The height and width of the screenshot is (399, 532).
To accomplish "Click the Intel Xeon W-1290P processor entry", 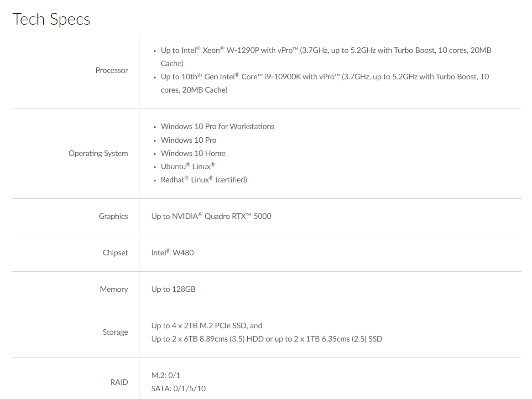I will [326, 57].
